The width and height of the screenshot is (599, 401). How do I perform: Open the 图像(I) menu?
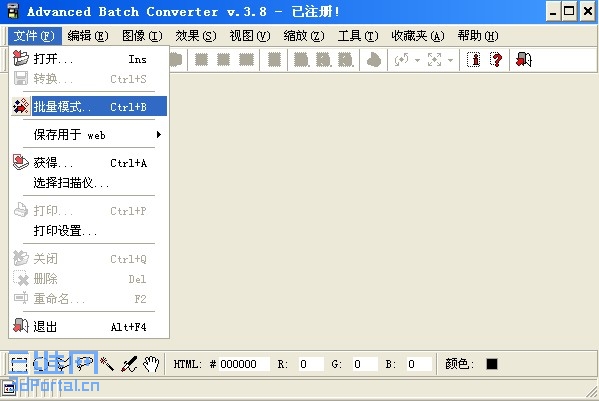click(142, 36)
